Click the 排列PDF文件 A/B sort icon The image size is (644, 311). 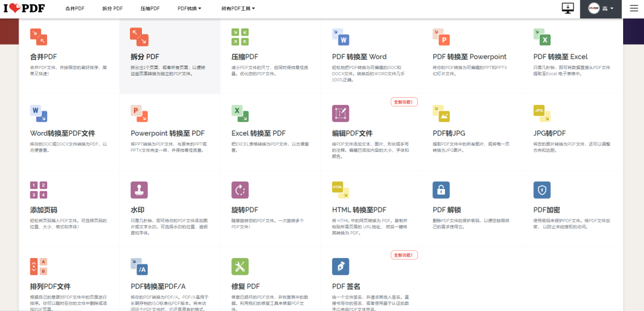click(39, 266)
